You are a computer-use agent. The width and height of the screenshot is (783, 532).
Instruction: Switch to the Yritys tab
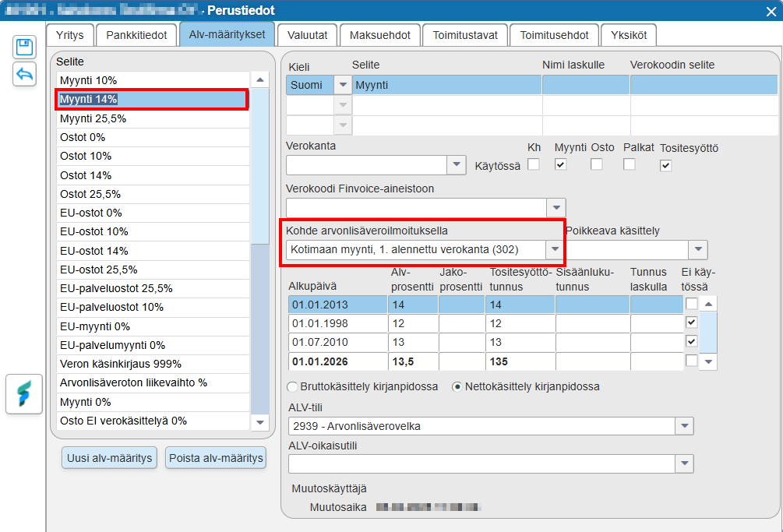(70, 35)
